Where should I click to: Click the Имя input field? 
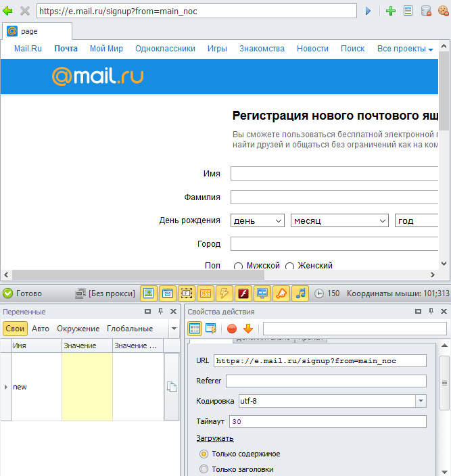(x=335, y=173)
